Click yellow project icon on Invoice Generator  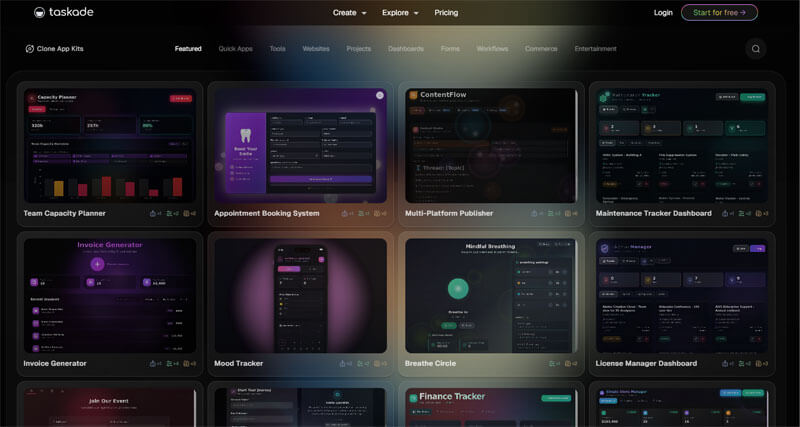click(187, 364)
